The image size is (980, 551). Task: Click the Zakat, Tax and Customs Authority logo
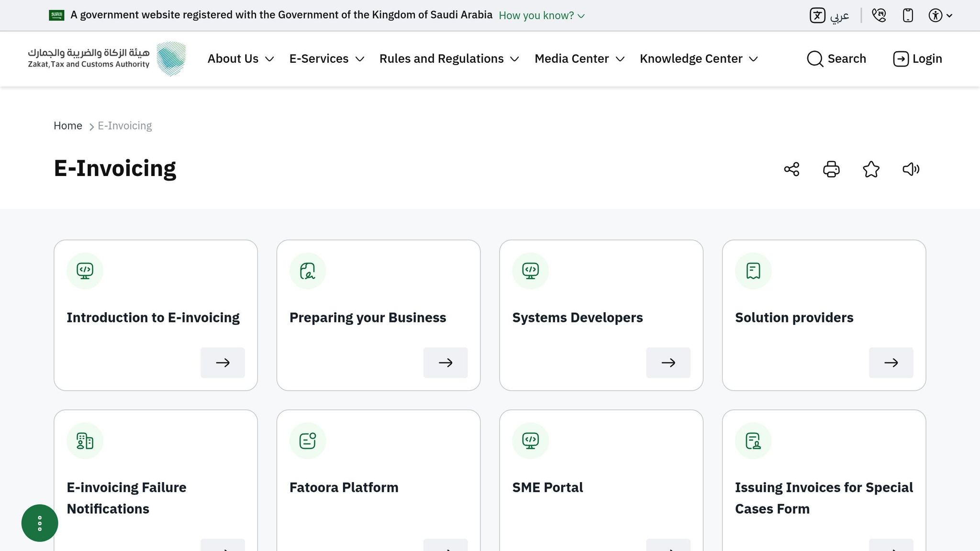107,59
